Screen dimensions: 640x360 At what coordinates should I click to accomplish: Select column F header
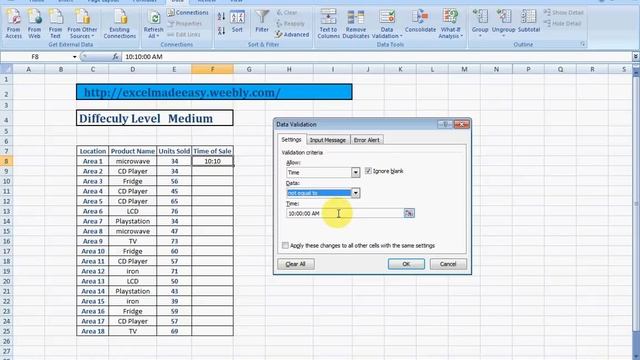pos(212,69)
